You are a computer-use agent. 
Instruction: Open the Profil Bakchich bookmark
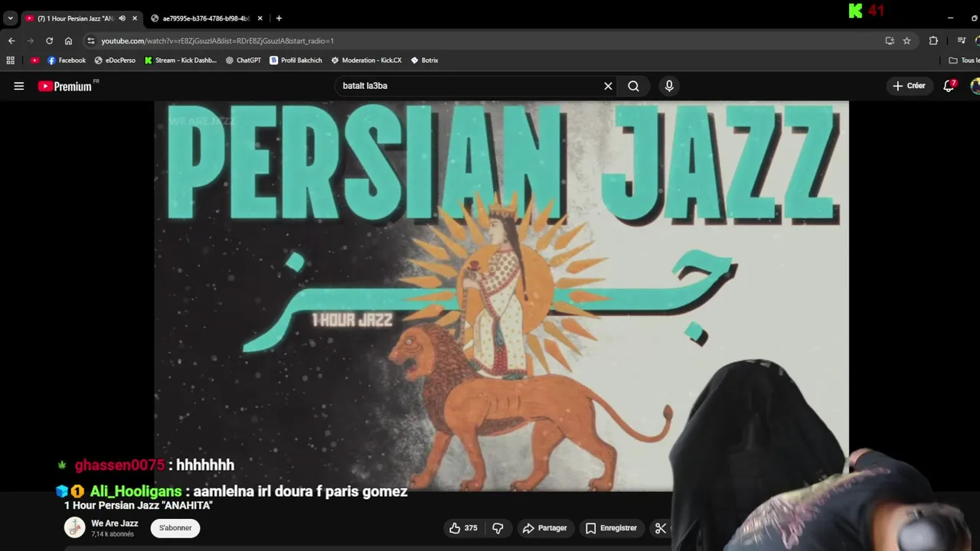click(x=296, y=60)
